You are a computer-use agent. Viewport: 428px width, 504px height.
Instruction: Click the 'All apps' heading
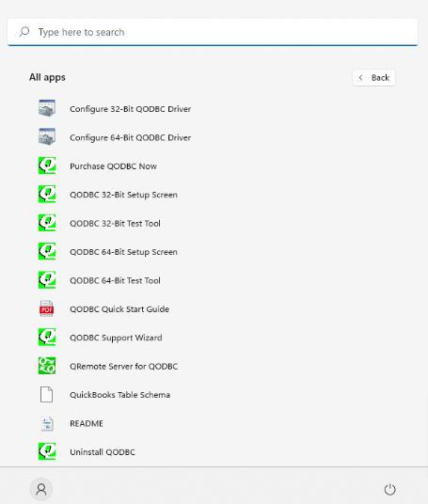tap(47, 77)
